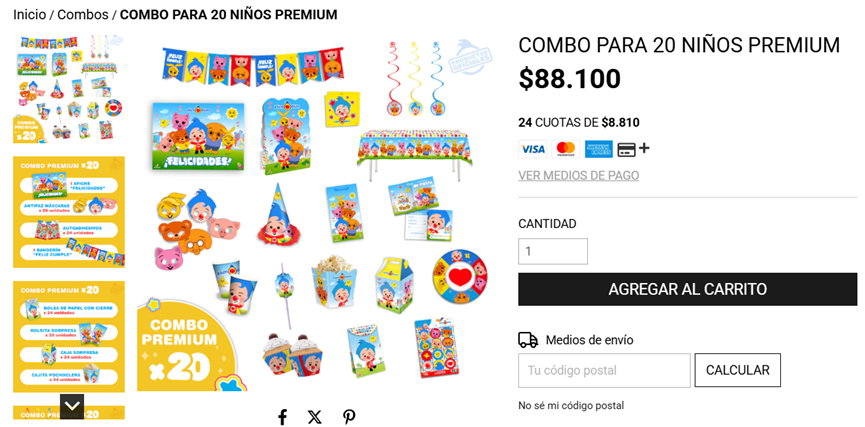865x427 pixels.
Task: Click the credit card plus icon
Action: (x=633, y=149)
